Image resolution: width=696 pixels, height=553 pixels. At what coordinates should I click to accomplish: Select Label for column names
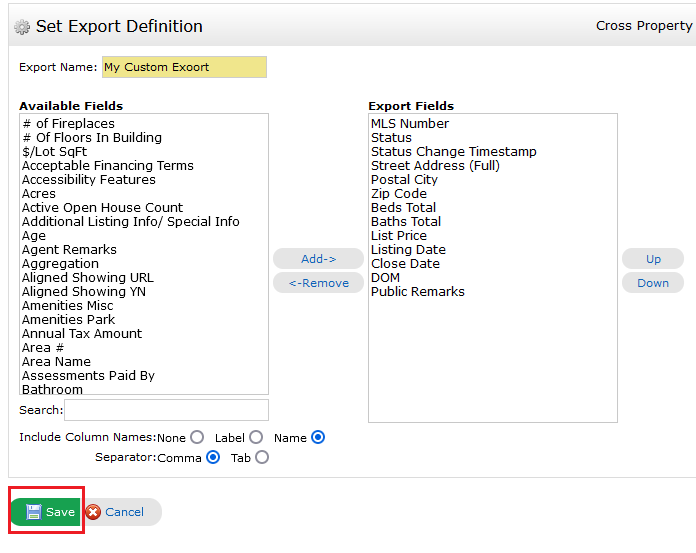[x=256, y=438]
